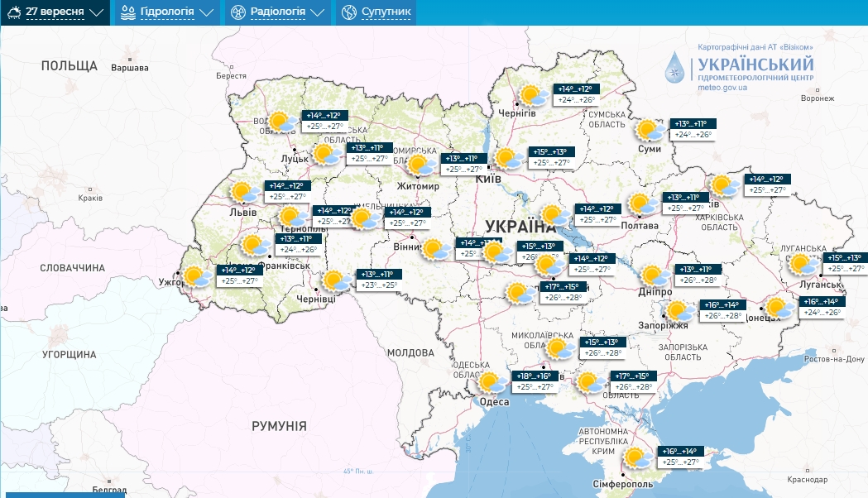Click the Kharkiv weather icon
The width and height of the screenshot is (868, 498).
pos(725,185)
